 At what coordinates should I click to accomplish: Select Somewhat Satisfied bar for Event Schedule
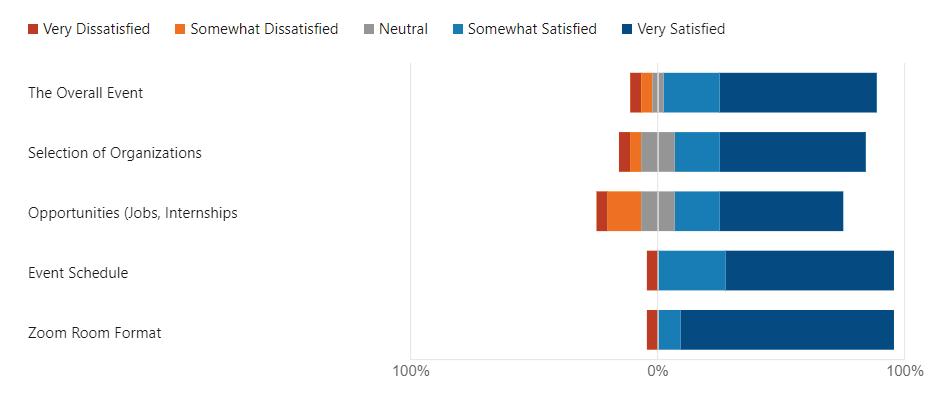click(x=692, y=271)
